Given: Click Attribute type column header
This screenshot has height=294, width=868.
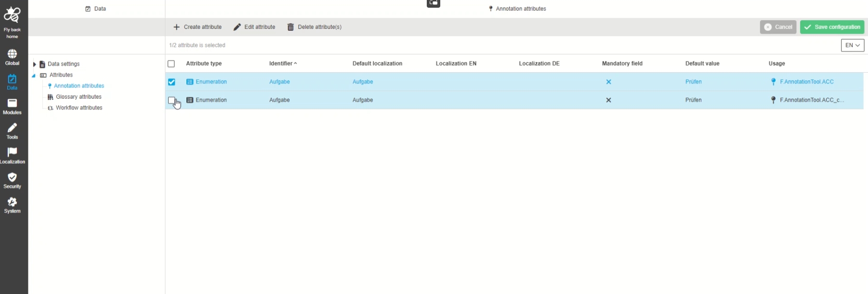Looking at the screenshot, I should [x=204, y=64].
